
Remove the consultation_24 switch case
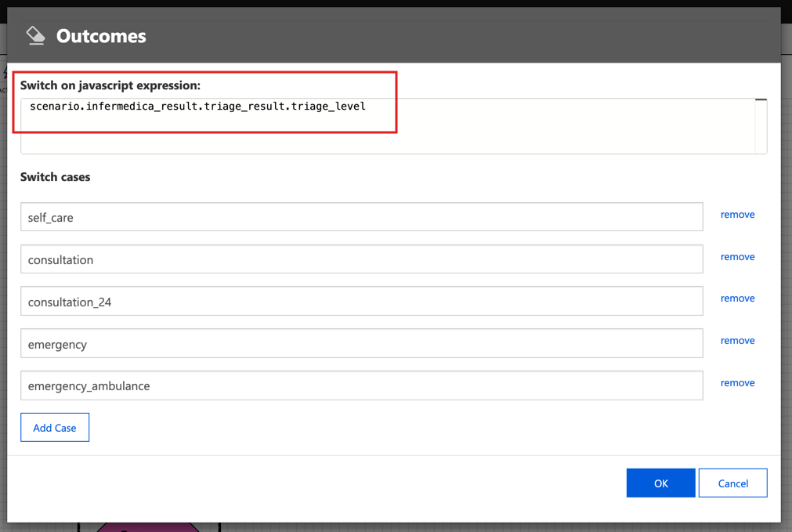(x=737, y=299)
